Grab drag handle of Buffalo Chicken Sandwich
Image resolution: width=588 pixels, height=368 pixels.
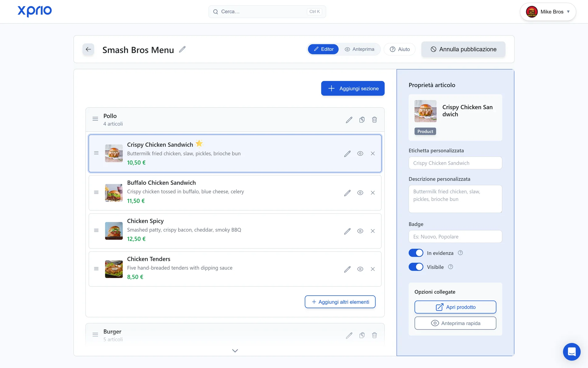click(x=96, y=193)
